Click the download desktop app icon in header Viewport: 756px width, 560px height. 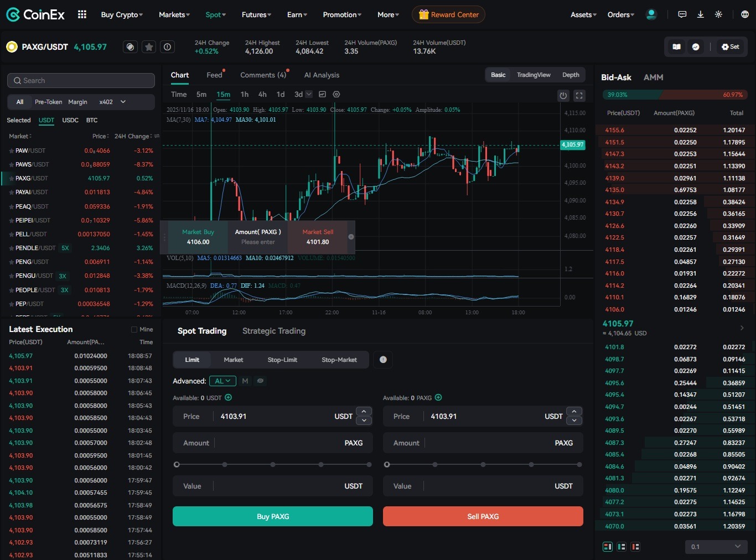coord(700,14)
